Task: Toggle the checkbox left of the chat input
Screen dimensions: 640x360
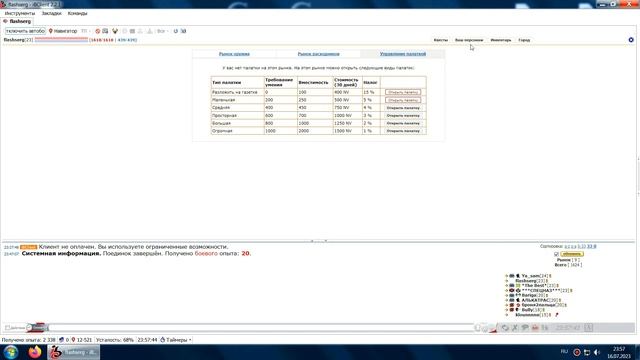Action: 7,327
